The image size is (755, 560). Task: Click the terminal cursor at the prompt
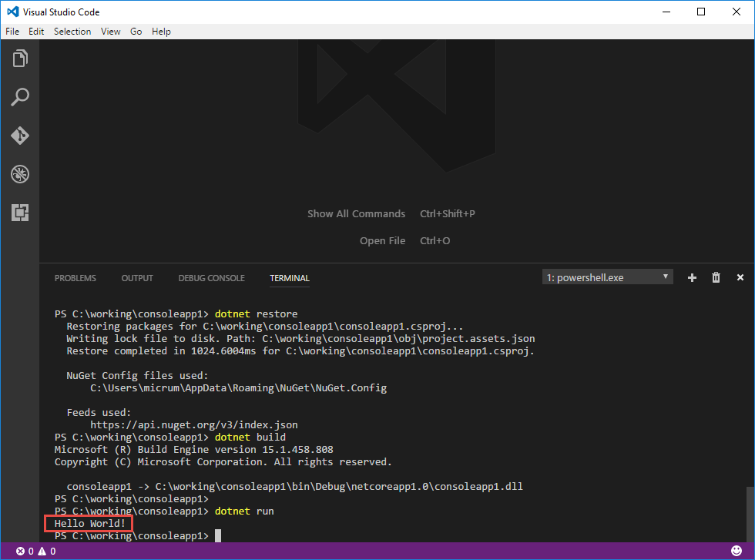click(217, 535)
